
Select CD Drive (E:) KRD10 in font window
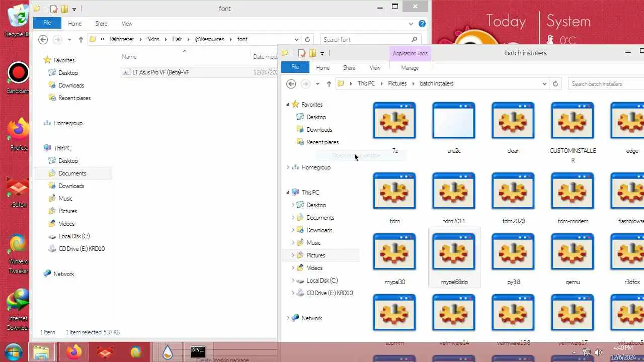(77, 249)
